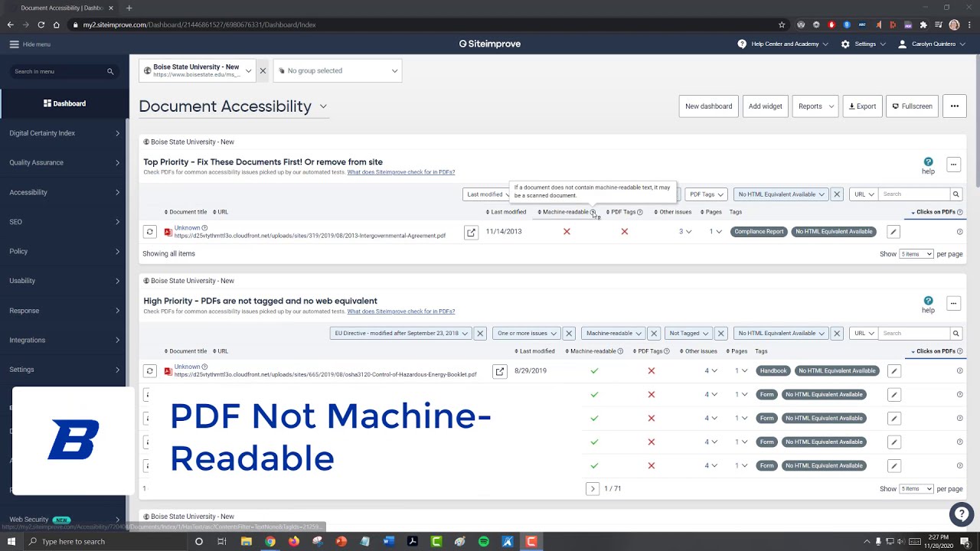Remove the No HTML Equivalent filter in Top Priority

click(x=837, y=194)
